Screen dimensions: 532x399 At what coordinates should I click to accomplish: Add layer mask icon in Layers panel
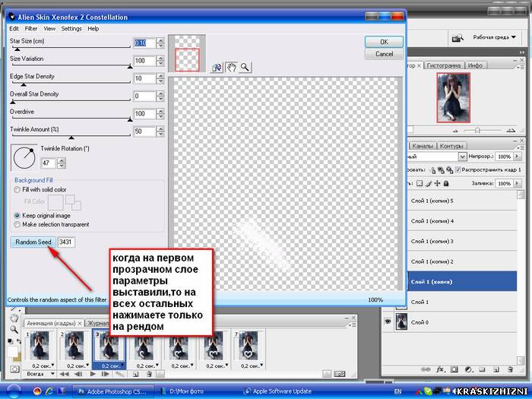(x=454, y=369)
